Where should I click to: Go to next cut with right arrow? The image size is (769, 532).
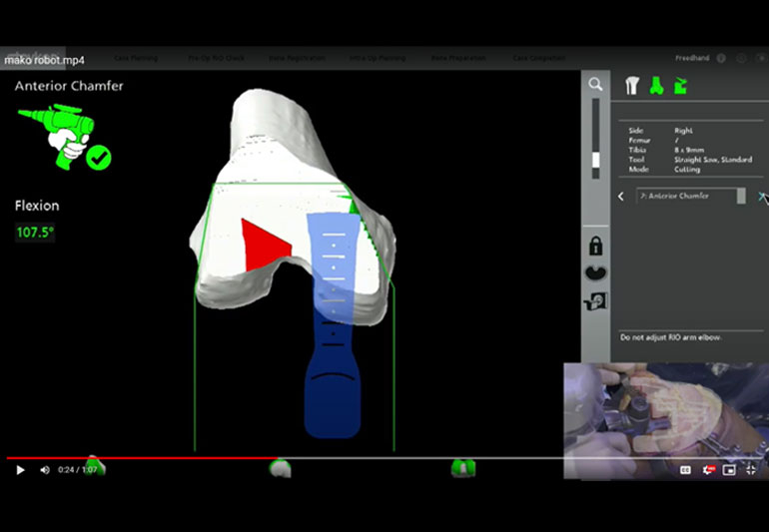click(762, 196)
